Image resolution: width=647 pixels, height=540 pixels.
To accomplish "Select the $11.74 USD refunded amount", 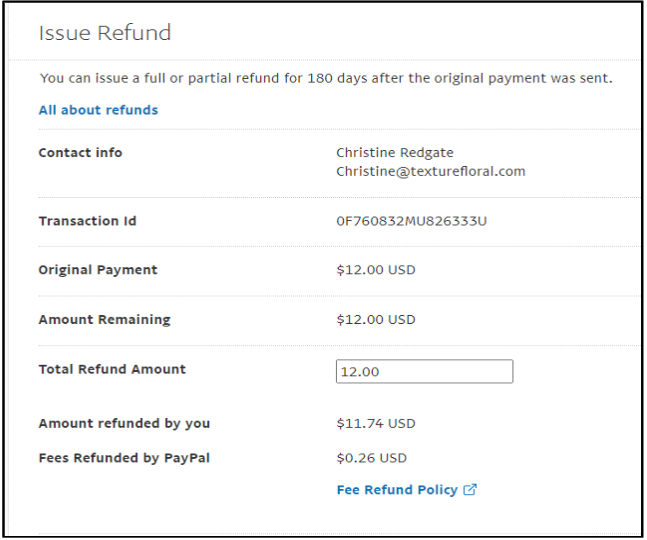I will pos(376,424).
